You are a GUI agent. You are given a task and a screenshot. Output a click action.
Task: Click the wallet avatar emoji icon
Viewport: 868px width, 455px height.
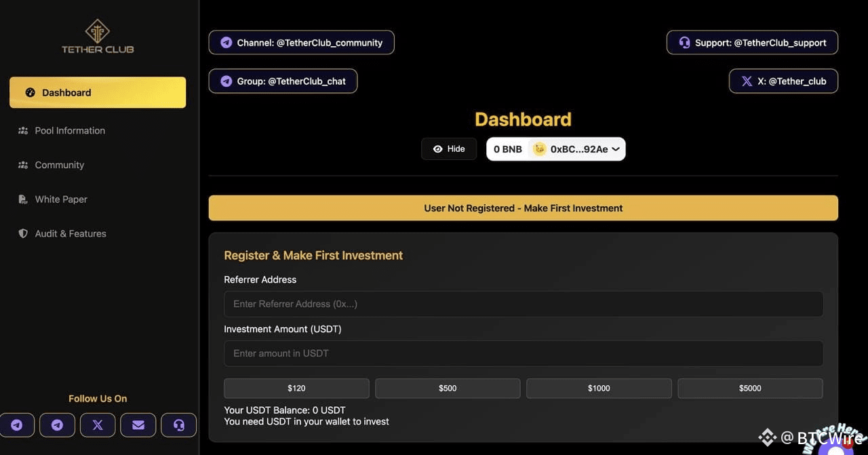(539, 149)
